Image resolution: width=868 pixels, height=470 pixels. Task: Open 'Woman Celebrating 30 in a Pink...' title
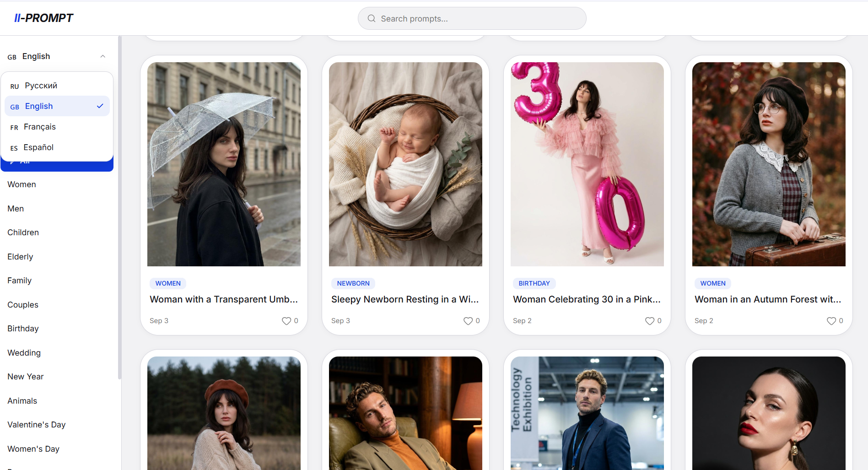pyautogui.click(x=587, y=299)
